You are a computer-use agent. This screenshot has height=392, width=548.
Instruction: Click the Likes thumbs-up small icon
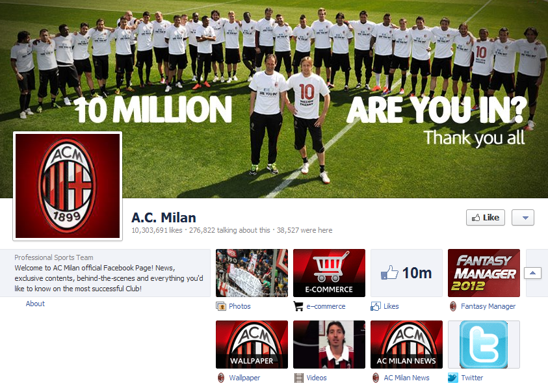(x=375, y=306)
